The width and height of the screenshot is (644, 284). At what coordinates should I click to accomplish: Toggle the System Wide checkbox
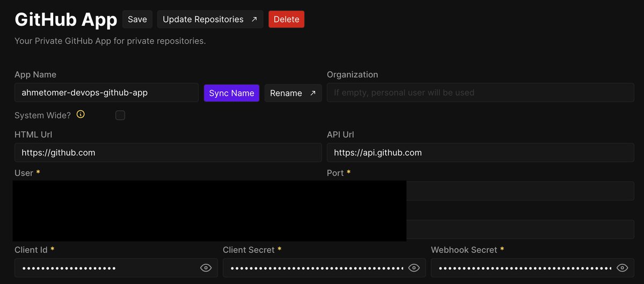coord(120,115)
